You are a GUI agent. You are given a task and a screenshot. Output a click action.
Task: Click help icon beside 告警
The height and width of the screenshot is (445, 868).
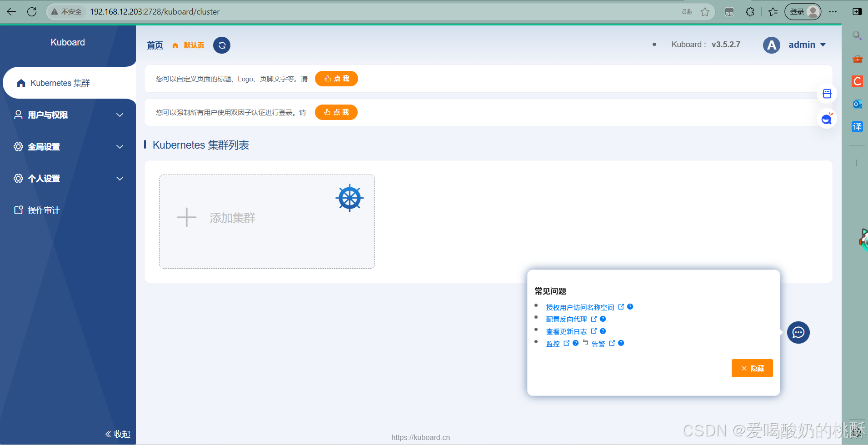tap(621, 343)
